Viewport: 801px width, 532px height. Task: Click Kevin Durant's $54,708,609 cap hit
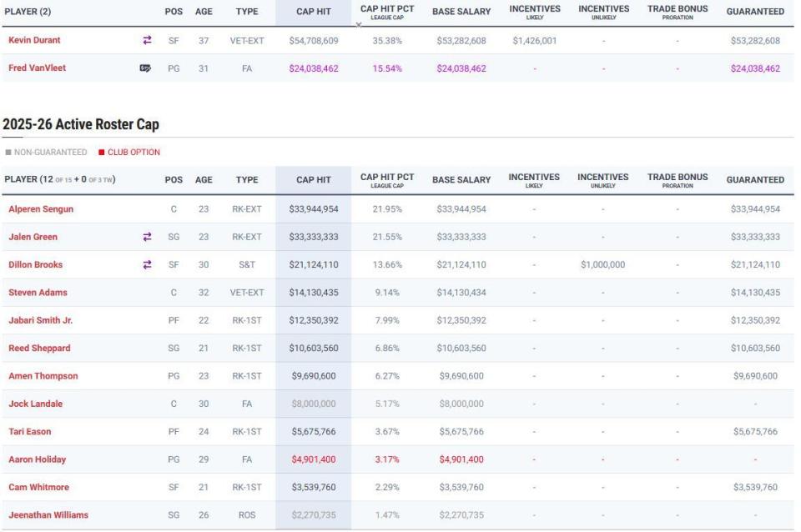[x=313, y=40]
